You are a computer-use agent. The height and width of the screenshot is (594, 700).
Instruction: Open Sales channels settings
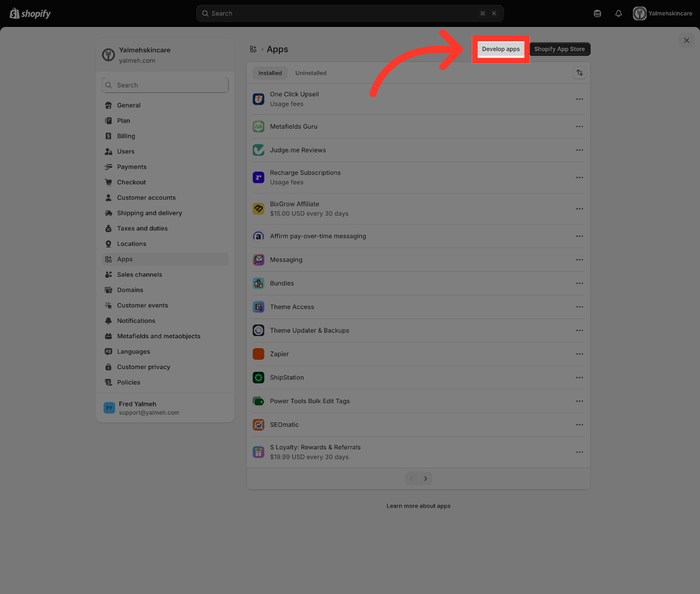pyautogui.click(x=165, y=274)
